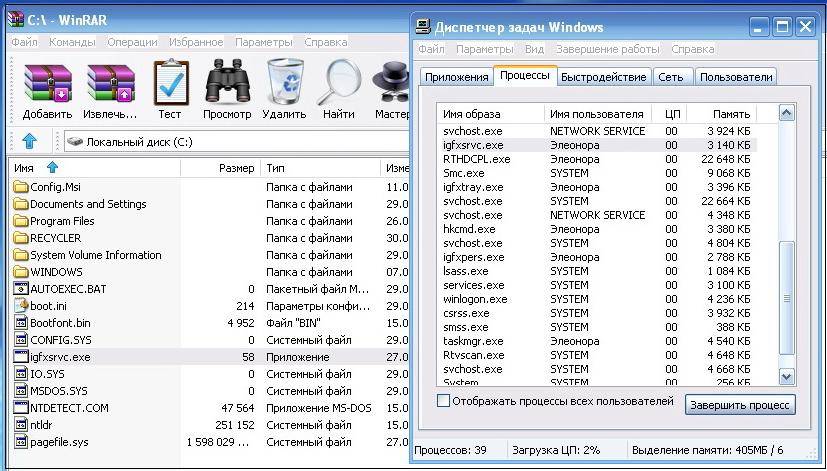Select the Documents and Settings folder
Viewport: 827px width, 471px height.
pos(80,204)
